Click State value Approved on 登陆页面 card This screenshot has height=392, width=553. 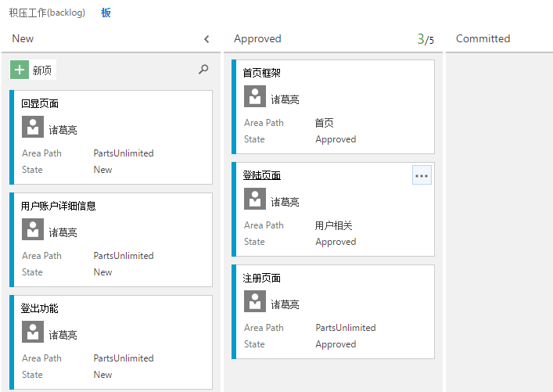(336, 242)
